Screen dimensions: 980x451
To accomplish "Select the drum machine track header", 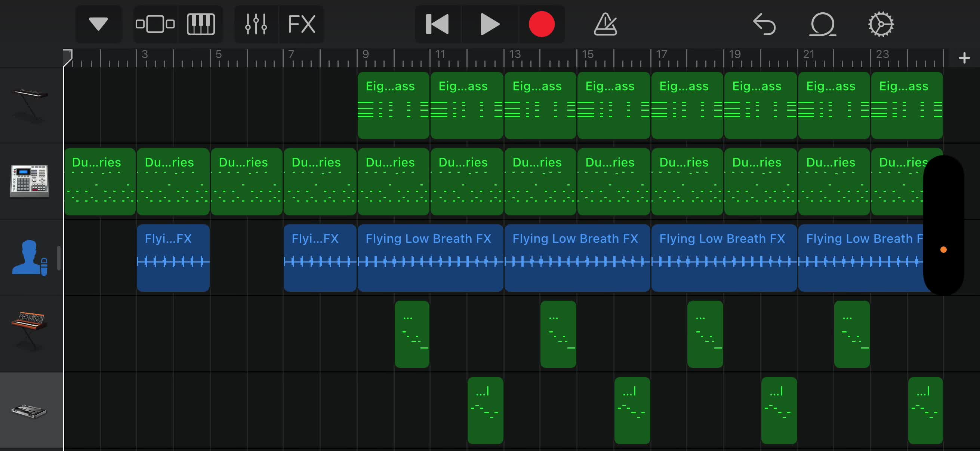I will (31, 181).
